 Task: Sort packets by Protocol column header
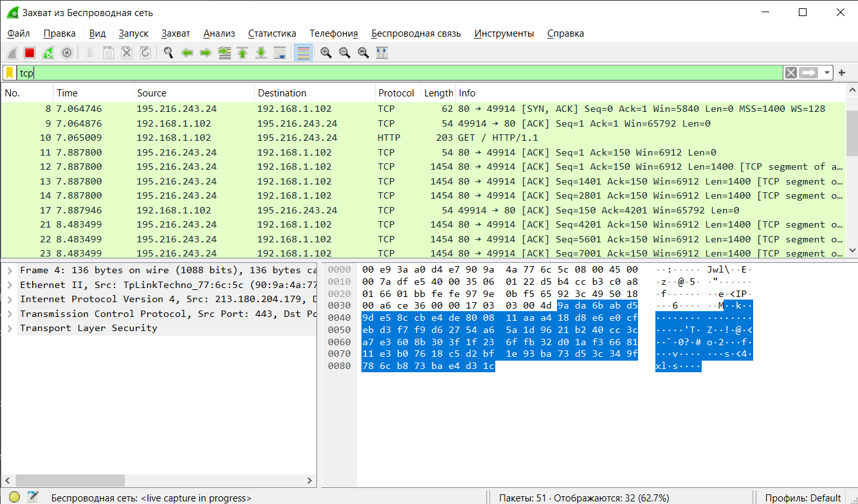point(398,93)
